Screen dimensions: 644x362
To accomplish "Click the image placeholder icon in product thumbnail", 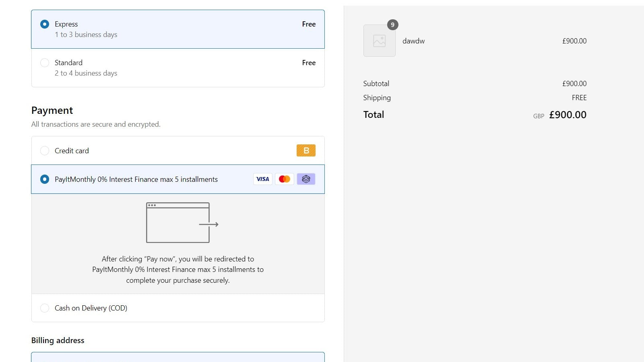I will click(379, 40).
